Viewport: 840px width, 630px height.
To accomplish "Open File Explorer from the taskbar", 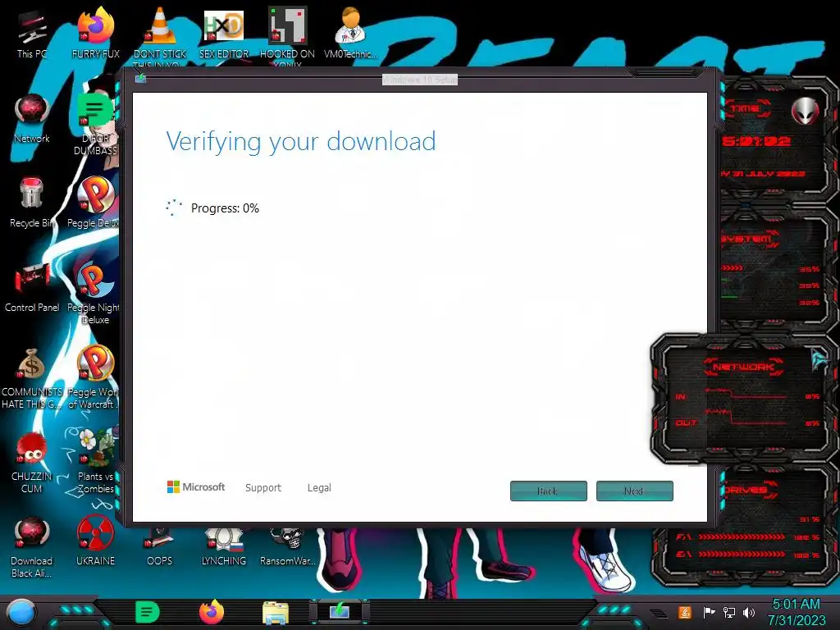I will click(276, 614).
